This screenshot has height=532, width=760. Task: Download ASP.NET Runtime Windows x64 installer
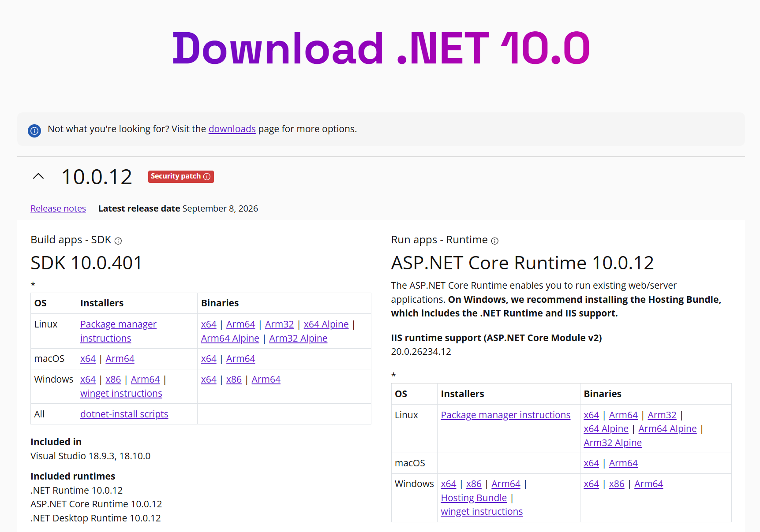click(449, 484)
